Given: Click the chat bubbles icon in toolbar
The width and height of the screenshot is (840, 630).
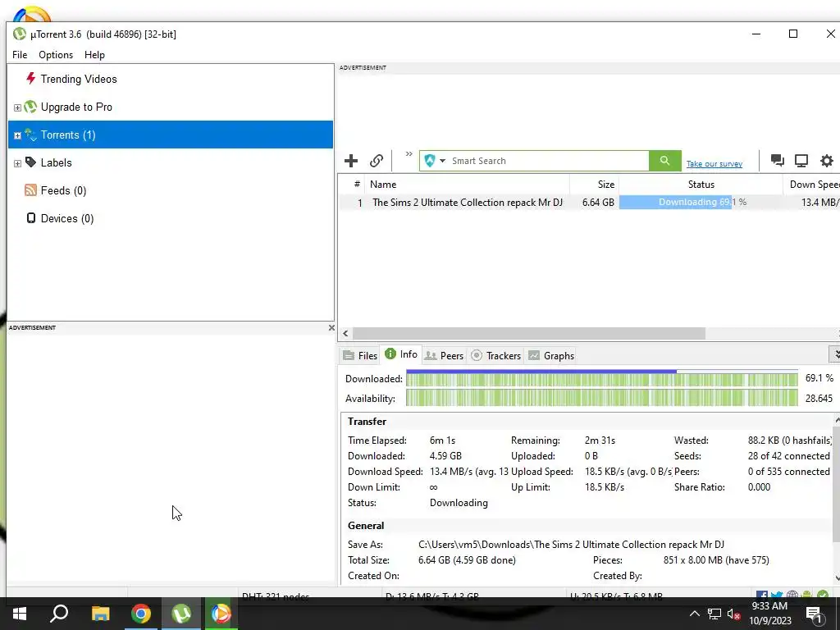Looking at the screenshot, I should (x=778, y=160).
